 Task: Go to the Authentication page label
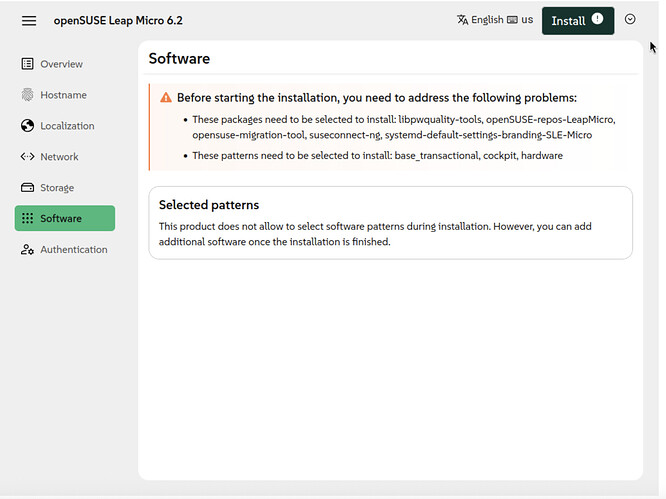point(73,250)
